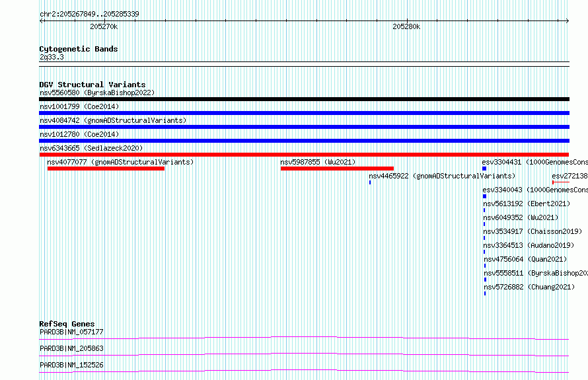
Task: Select the nsv5987855 (Wu2021) red bar
Action: (337, 169)
